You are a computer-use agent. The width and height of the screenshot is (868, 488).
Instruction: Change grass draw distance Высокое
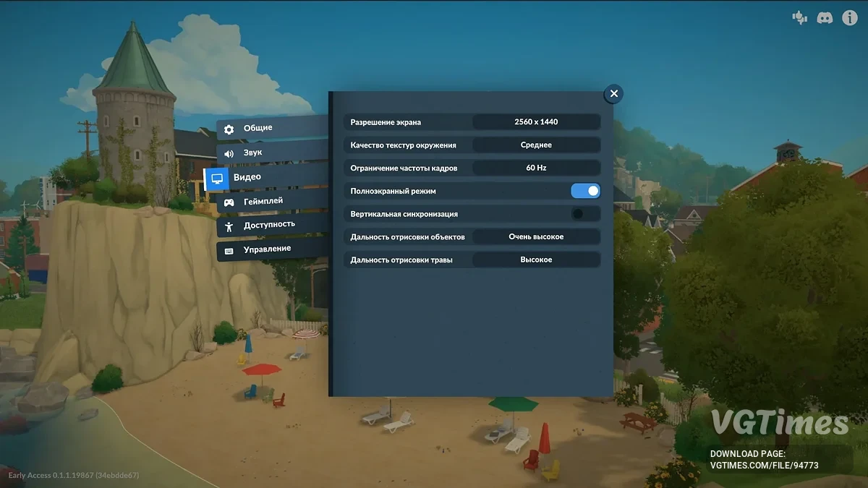click(x=536, y=260)
